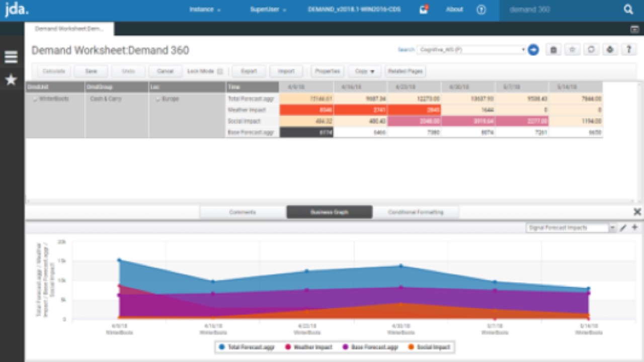Add worksheet to favorites star button
The width and height of the screenshot is (644, 362).
click(572, 50)
